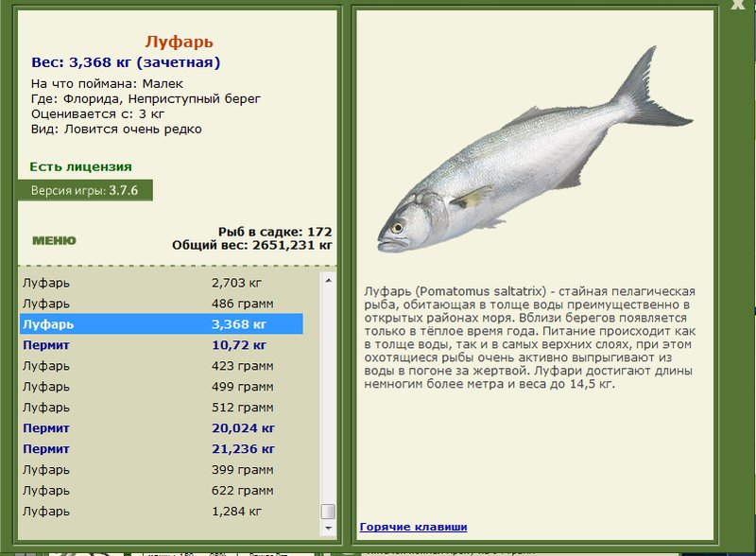
Task: Select the Пермит 21,236 кг entry
Action: [x=162, y=449]
